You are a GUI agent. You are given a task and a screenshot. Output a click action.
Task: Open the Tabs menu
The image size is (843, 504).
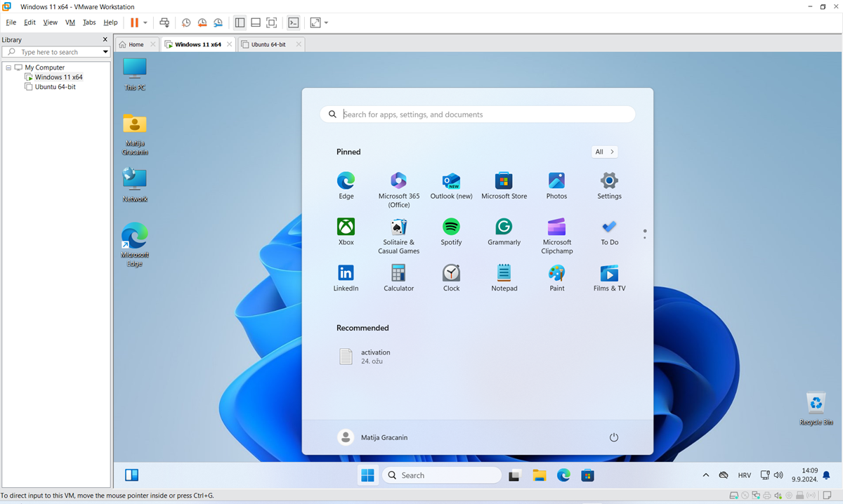click(89, 22)
